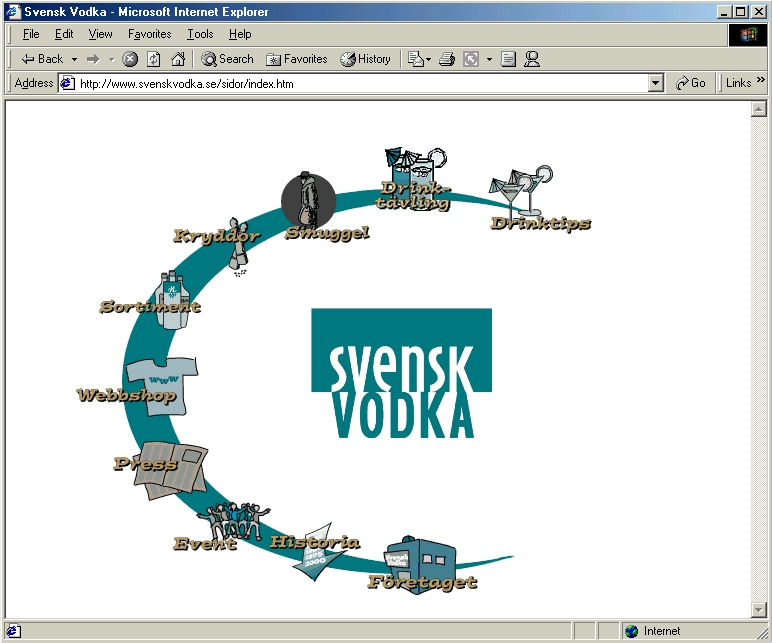The image size is (772, 643).
Task: Open the Tools menu
Action: [x=200, y=34]
